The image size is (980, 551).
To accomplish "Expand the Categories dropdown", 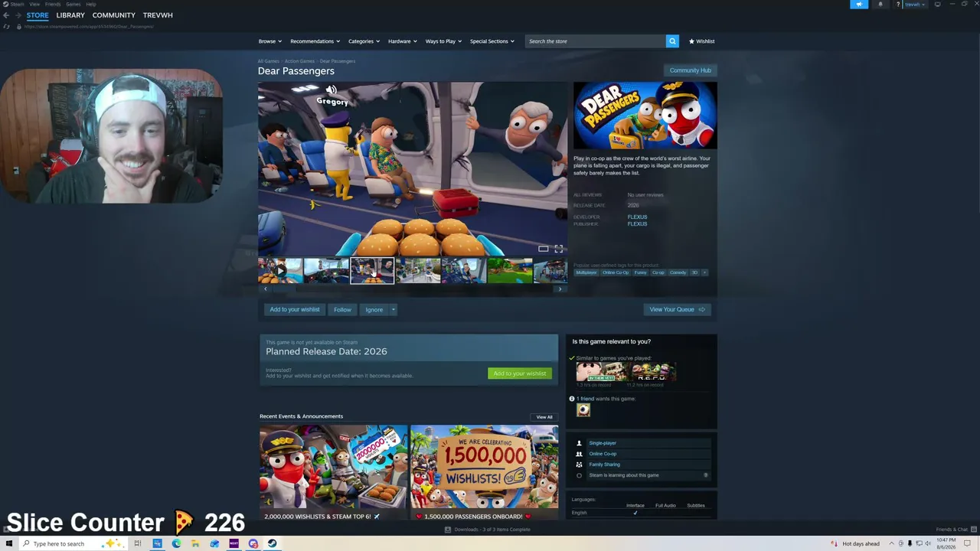I will [x=364, y=41].
